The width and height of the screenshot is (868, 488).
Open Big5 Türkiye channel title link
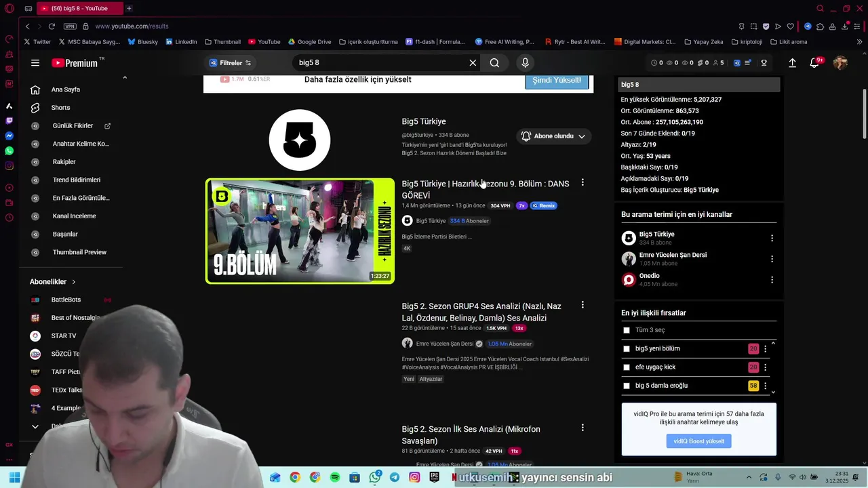(x=424, y=122)
